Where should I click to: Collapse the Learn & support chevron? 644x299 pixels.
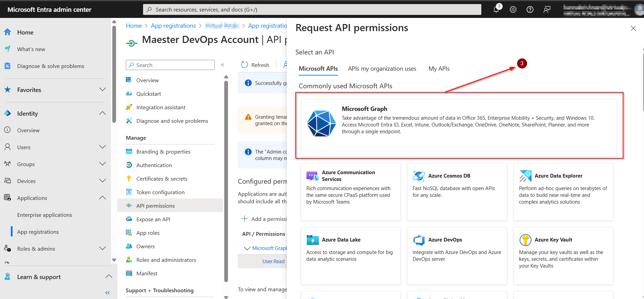coord(109,276)
